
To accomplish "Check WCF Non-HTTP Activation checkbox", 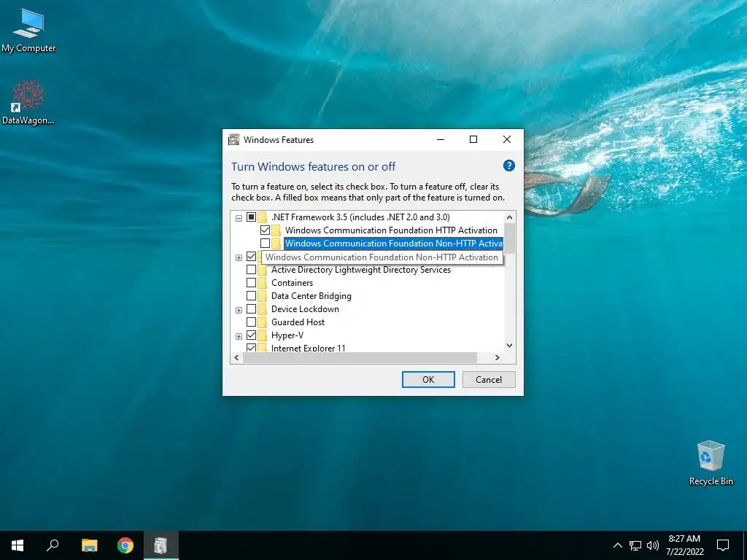I will pyautogui.click(x=266, y=244).
